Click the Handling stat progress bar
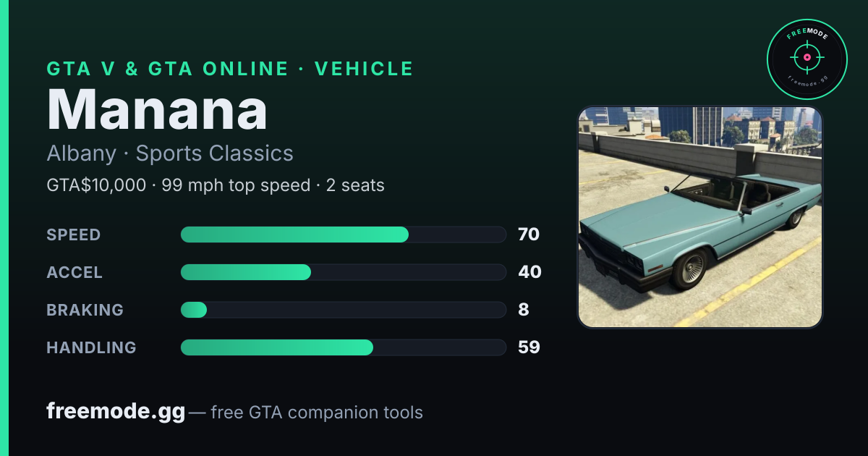The width and height of the screenshot is (868, 456). click(x=343, y=347)
